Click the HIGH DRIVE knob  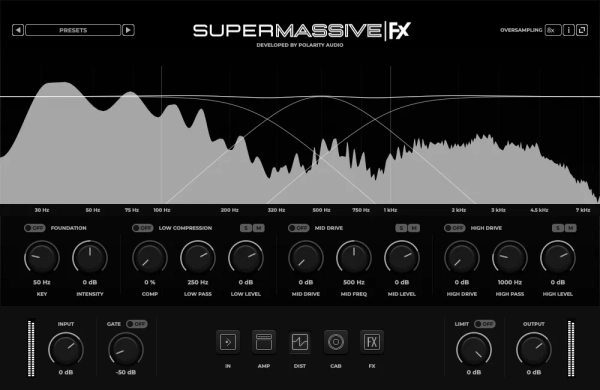coord(462,258)
